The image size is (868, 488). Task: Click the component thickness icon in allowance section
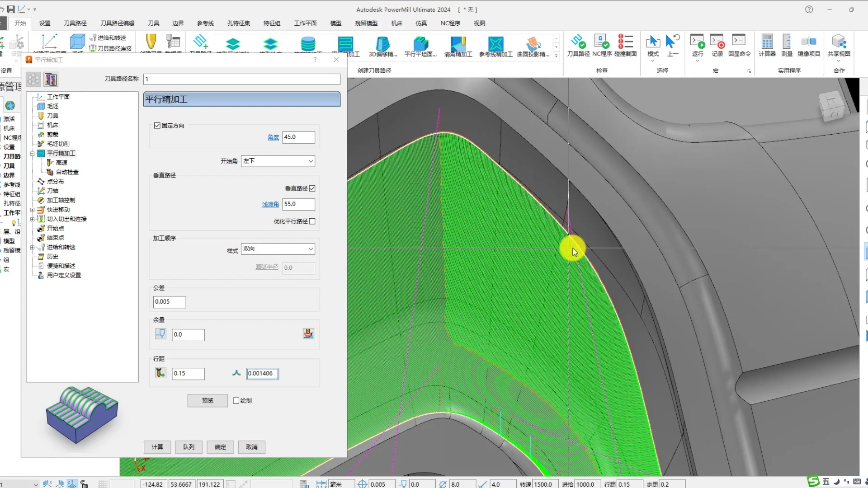[308, 334]
